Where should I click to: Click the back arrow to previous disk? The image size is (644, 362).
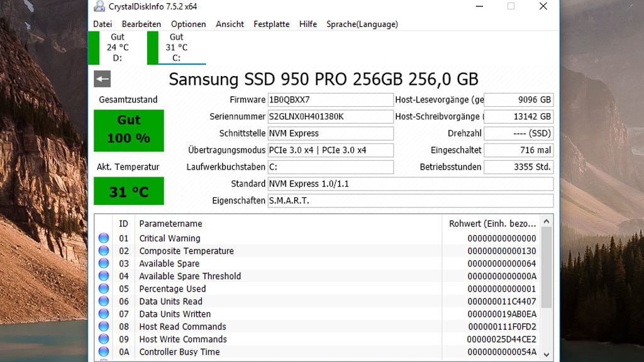click(x=103, y=79)
